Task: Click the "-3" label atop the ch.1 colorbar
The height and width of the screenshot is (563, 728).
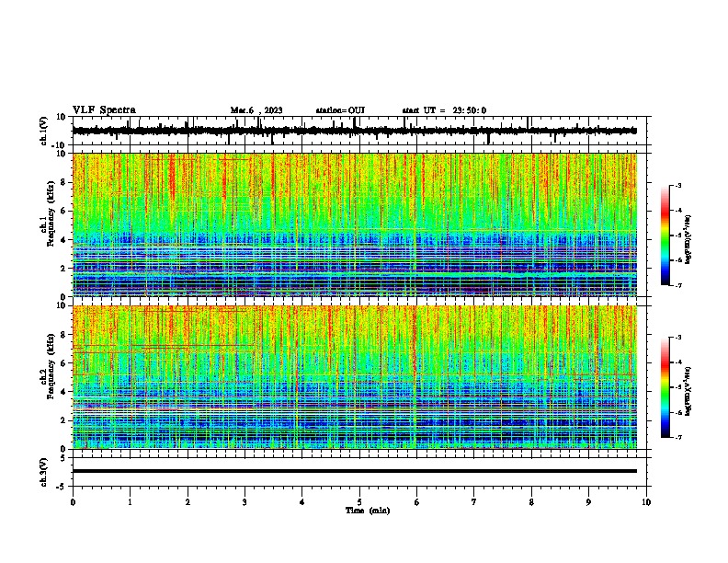Action: (x=677, y=186)
